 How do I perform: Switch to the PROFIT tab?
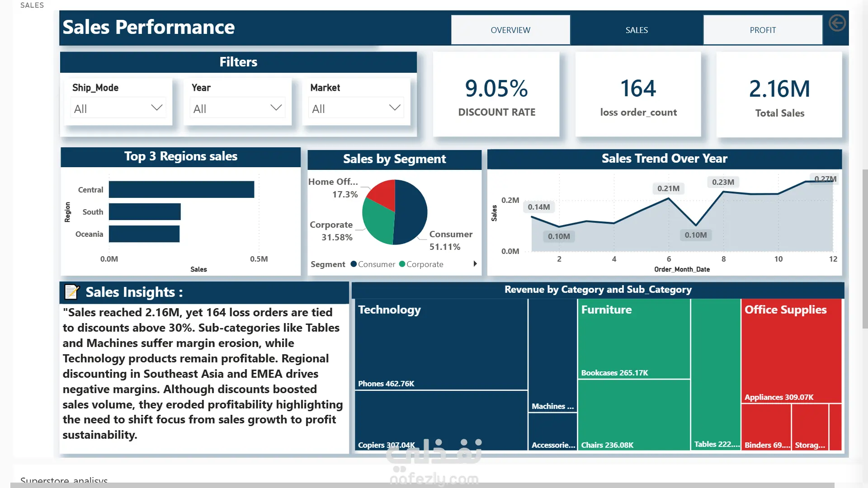pos(763,30)
